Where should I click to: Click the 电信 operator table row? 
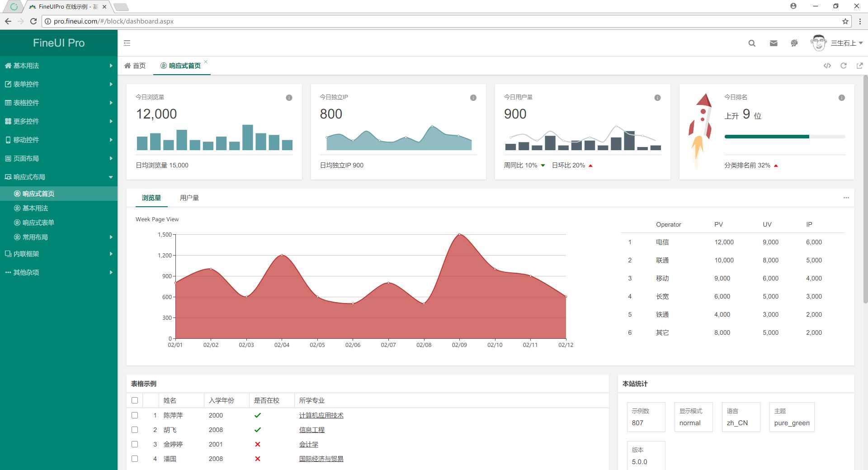tap(733, 242)
